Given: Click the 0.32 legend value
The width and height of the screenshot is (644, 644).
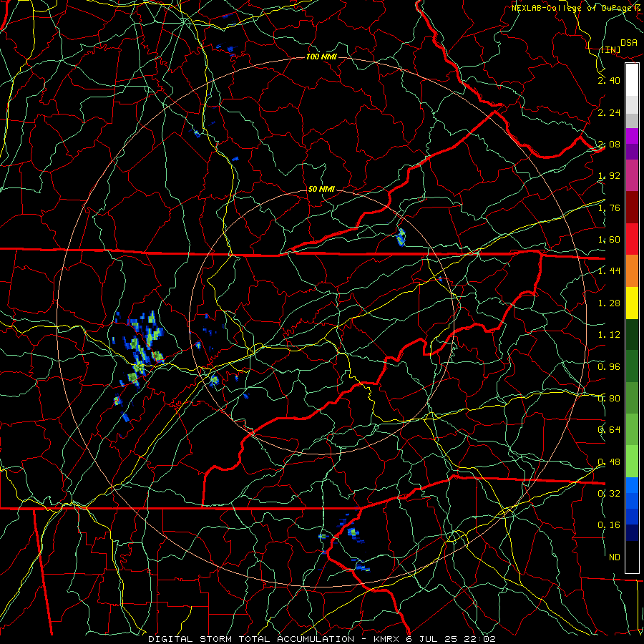Looking at the screenshot, I should coord(609,494).
